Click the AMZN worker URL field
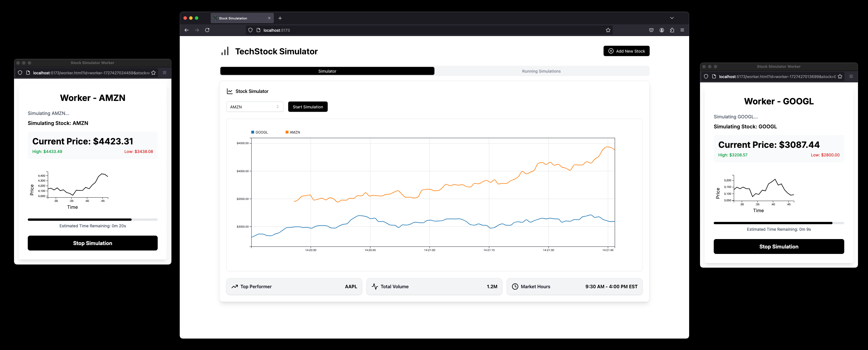Viewport: 868px width, 350px height. coord(91,73)
